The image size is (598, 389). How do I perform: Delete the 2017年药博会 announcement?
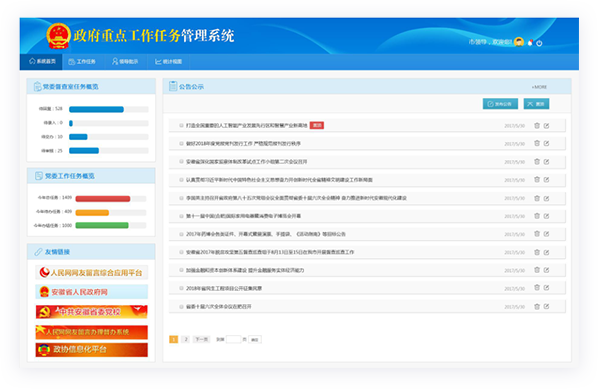537,234
